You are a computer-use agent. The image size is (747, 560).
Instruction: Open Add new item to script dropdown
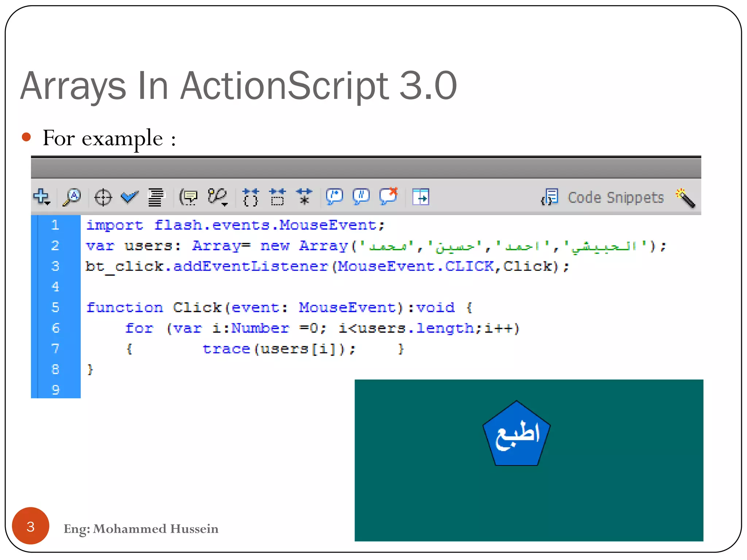pos(42,197)
